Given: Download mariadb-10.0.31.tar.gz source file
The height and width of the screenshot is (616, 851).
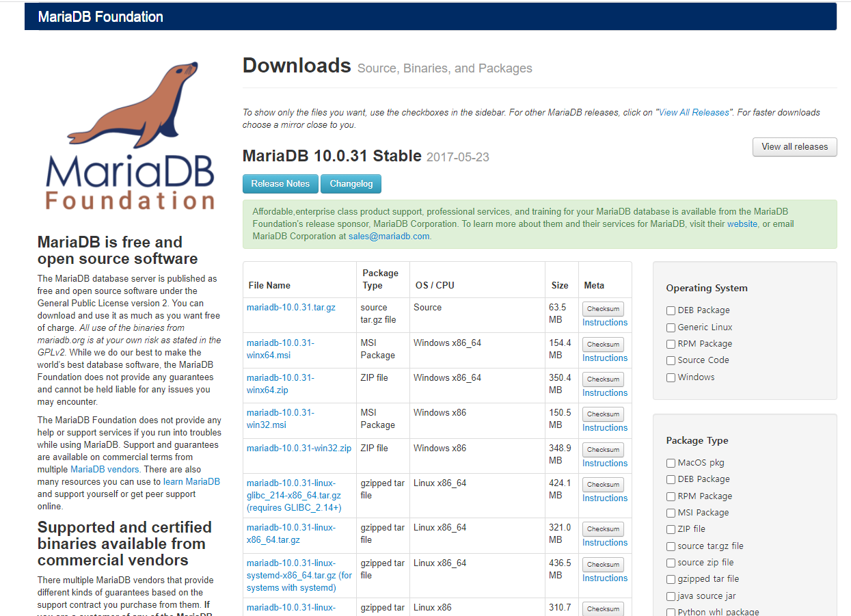Looking at the screenshot, I should tap(291, 307).
